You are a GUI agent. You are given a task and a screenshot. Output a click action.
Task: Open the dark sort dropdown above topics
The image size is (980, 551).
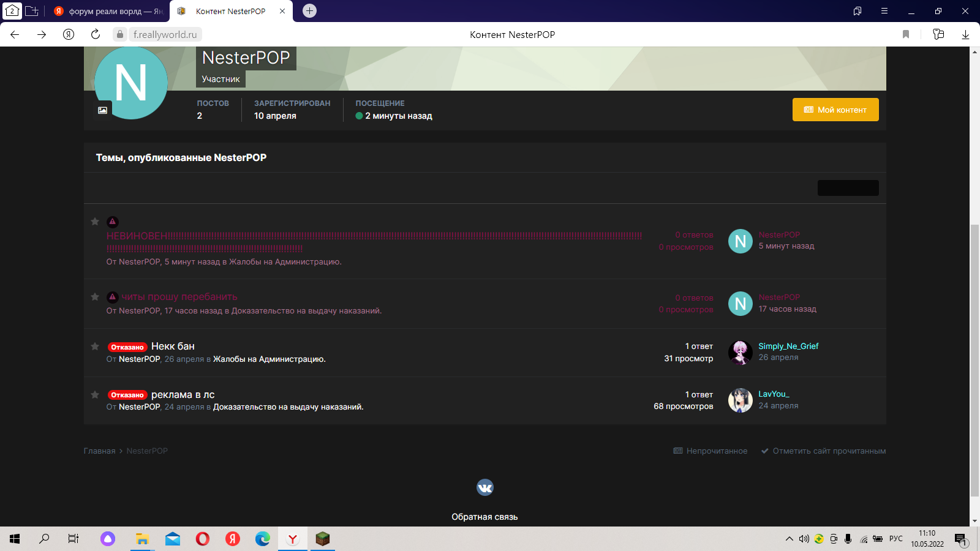848,188
